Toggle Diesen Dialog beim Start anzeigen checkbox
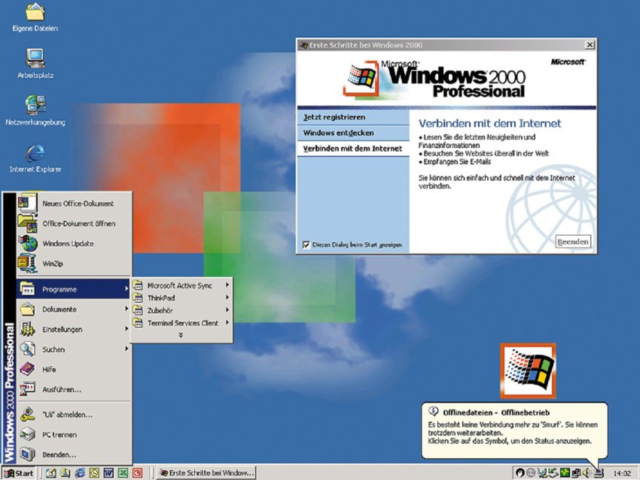640x480 pixels. (306, 244)
